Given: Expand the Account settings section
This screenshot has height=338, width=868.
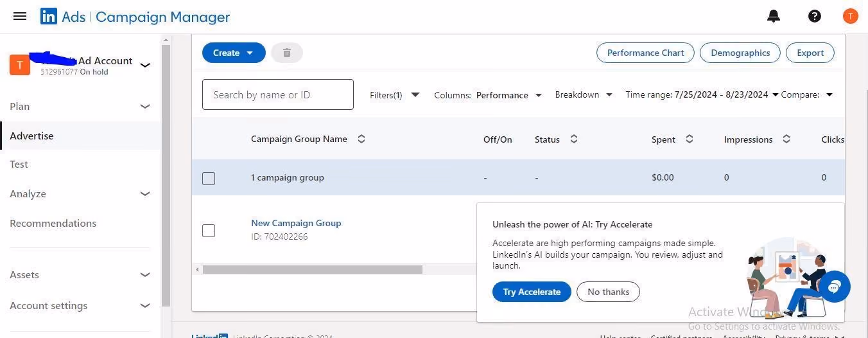Looking at the screenshot, I should click(x=145, y=306).
